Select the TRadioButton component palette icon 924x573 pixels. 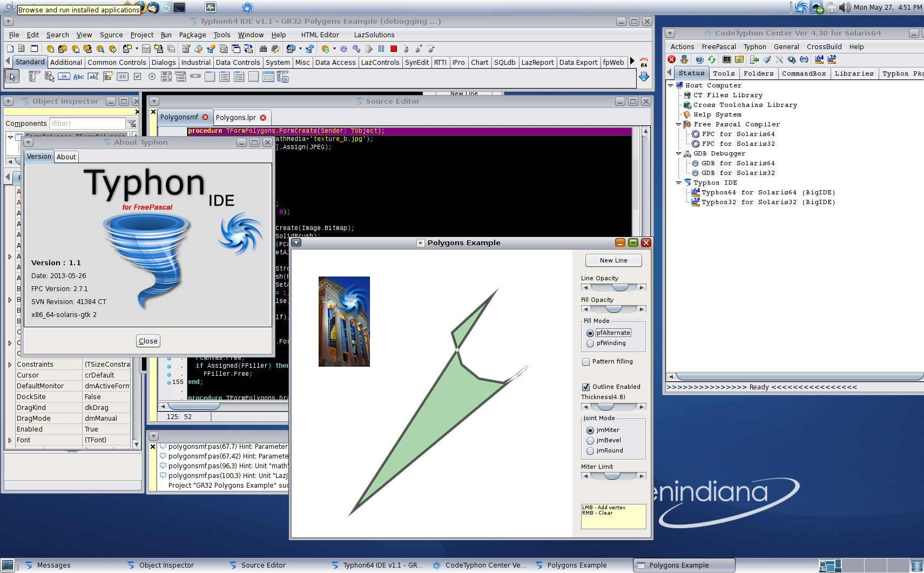point(152,76)
